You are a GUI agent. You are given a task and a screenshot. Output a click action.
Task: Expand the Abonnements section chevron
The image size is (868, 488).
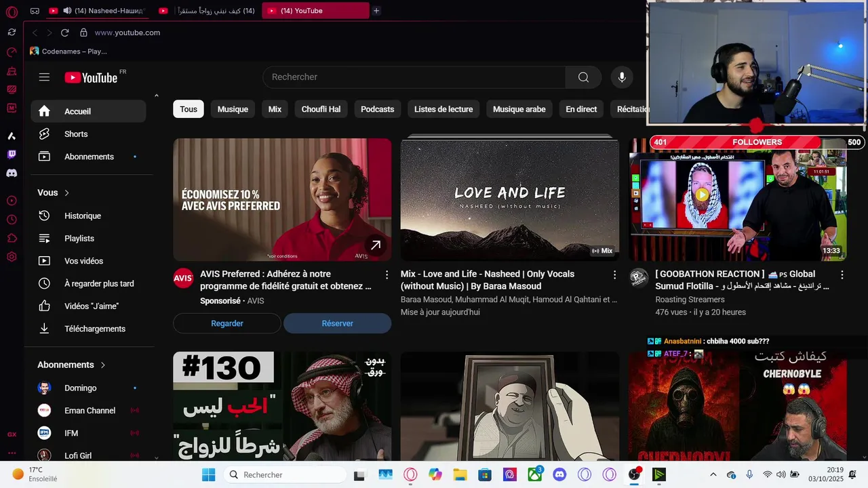(x=102, y=365)
